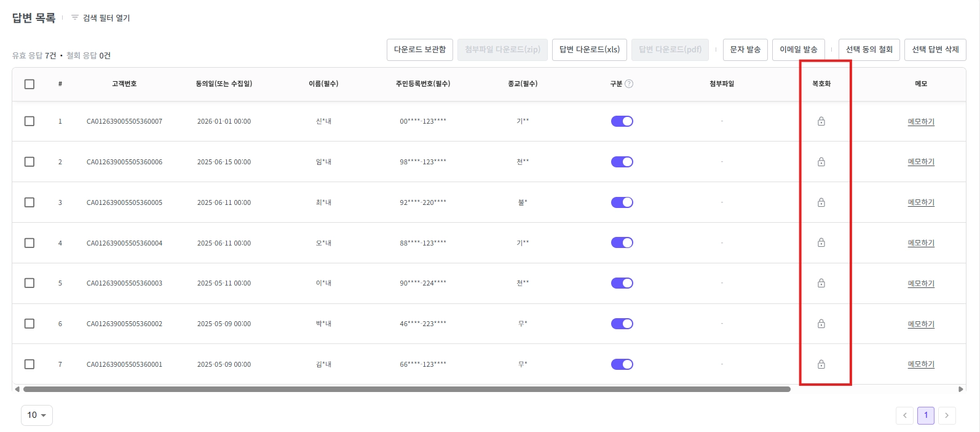The width and height of the screenshot is (980, 432).
Task: Open 메모하기 link for customer CA012639005505360004
Action: [921, 243]
